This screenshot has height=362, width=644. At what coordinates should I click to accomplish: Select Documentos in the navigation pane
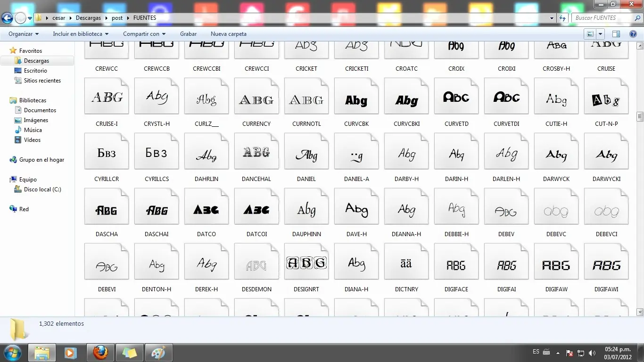(40, 110)
